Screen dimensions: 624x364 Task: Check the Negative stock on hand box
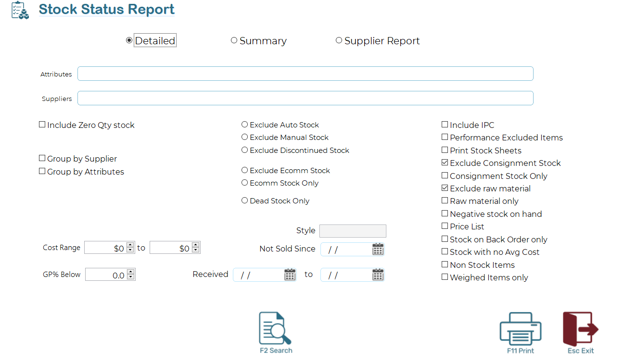[x=445, y=213]
